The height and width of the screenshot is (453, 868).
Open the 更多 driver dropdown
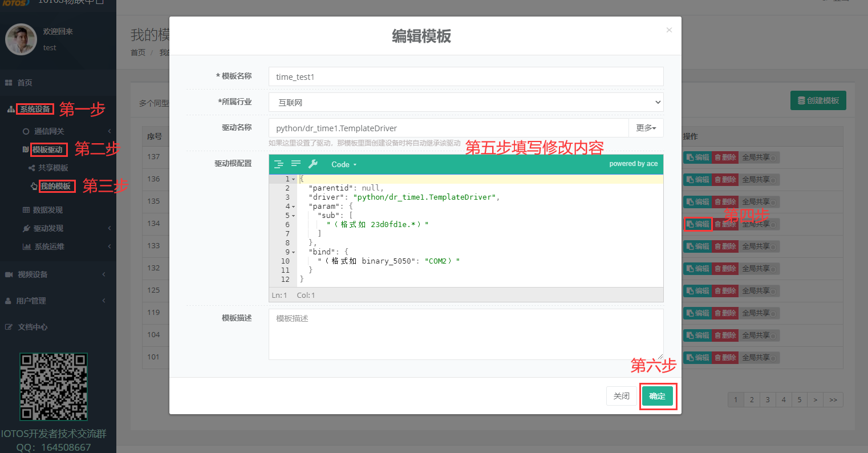coord(646,127)
